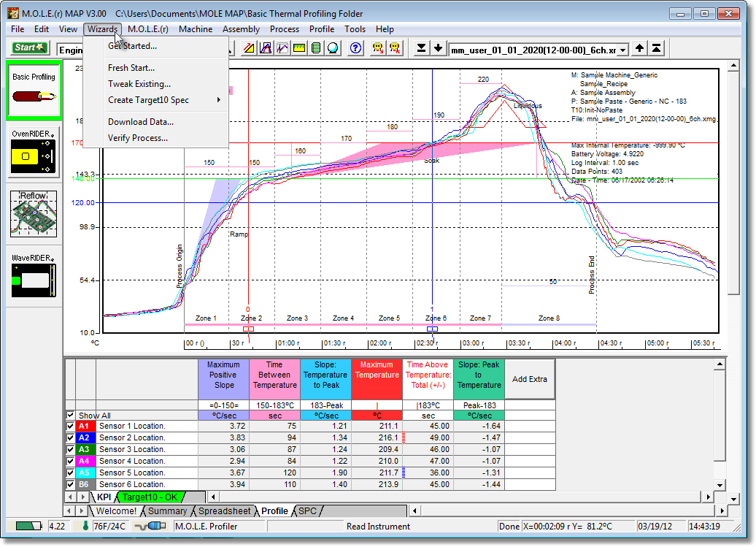Open the Machine menu
Image resolution: width=756 pixels, height=547 pixels.
coord(196,29)
